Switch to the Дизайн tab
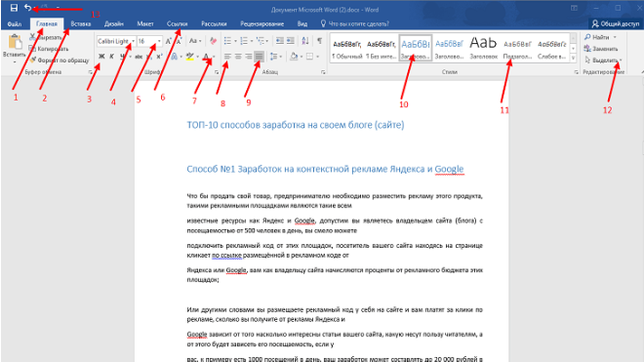 [x=114, y=23]
